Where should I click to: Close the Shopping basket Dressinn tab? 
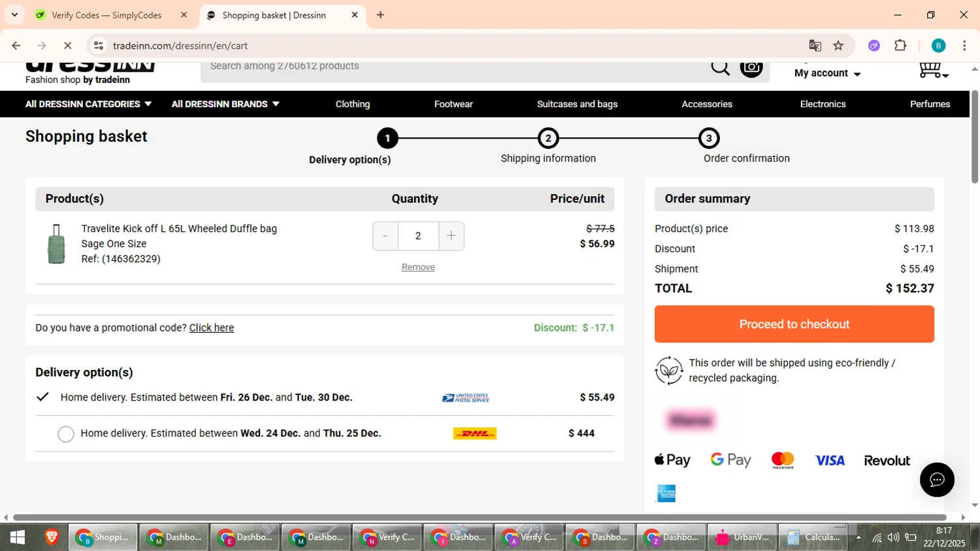tap(355, 14)
